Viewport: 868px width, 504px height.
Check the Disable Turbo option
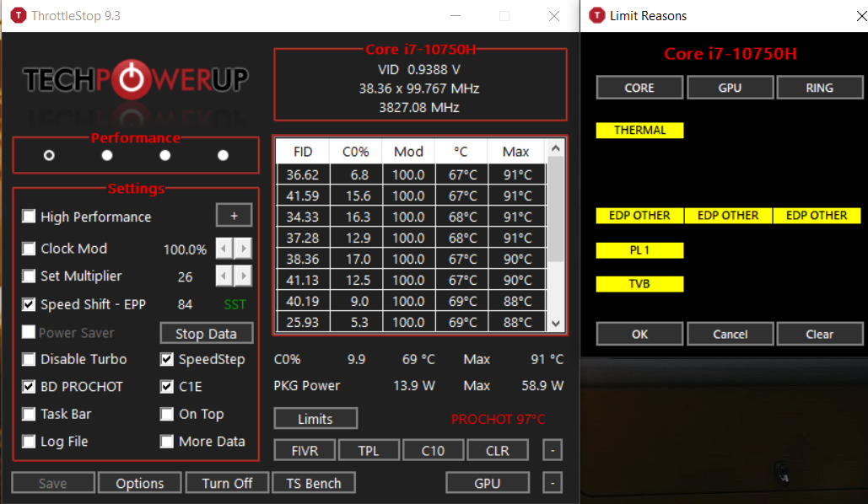(x=28, y=359)
